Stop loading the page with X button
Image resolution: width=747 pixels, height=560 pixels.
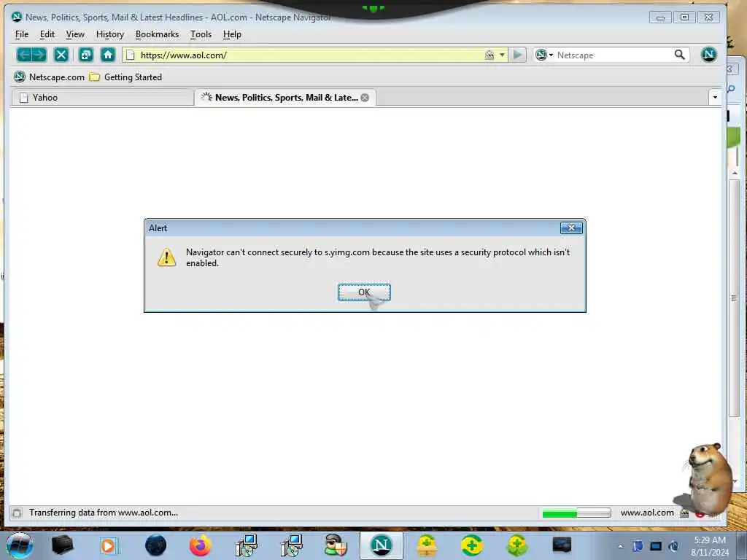pos(61,55)
